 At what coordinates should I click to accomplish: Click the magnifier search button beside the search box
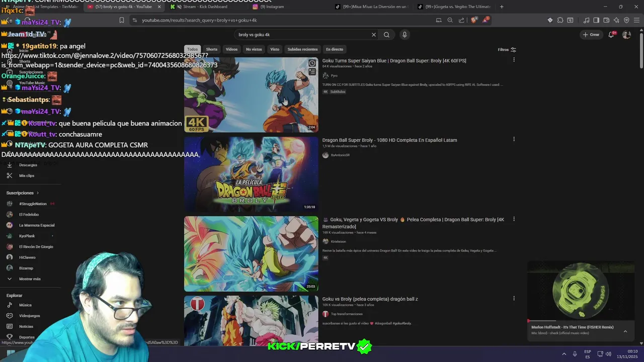click(x=386, y=35)
